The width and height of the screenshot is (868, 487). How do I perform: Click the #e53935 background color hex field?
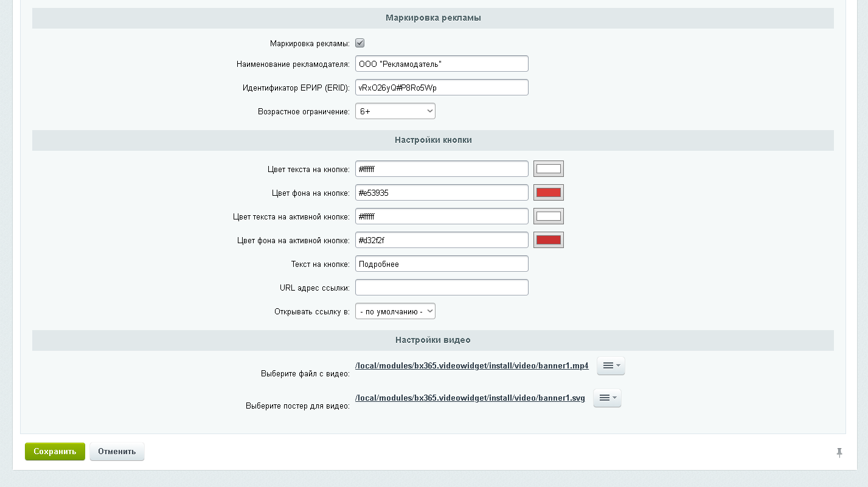tap(442, 193)
